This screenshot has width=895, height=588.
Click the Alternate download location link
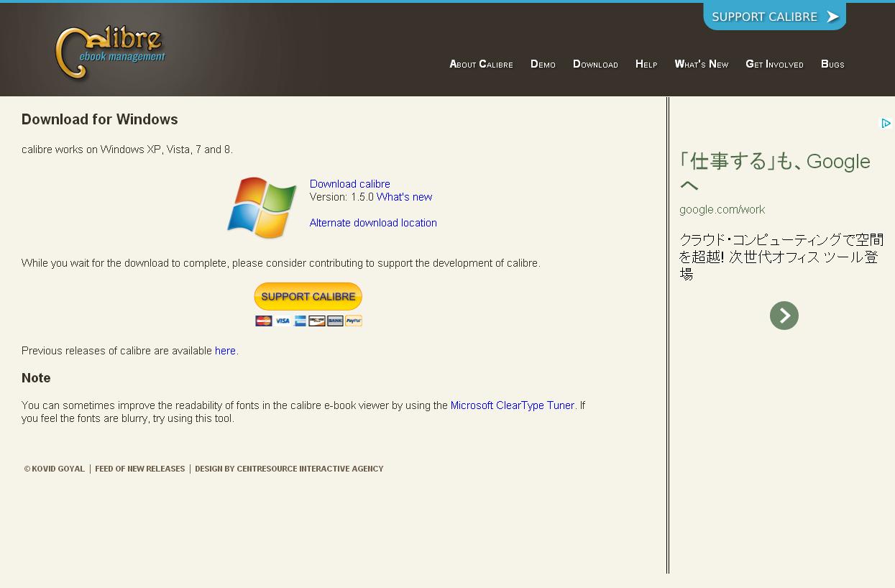click(373, 223)
